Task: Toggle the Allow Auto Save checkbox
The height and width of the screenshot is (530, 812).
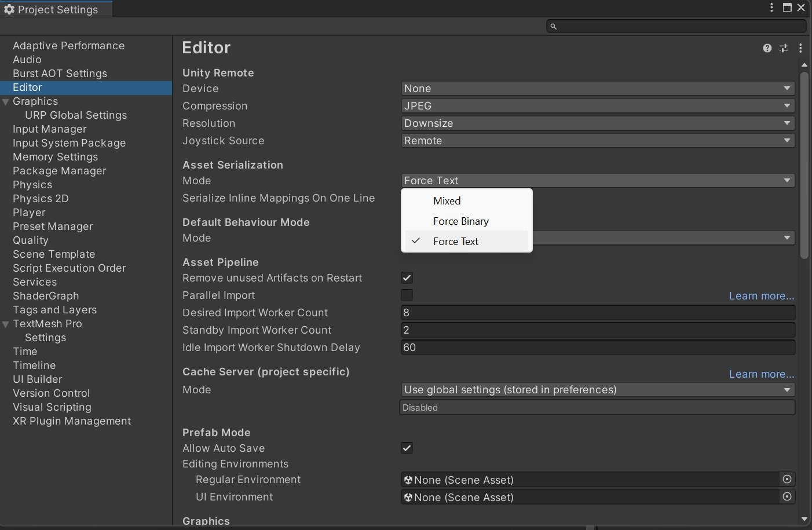Action: [x=407, y=448]
